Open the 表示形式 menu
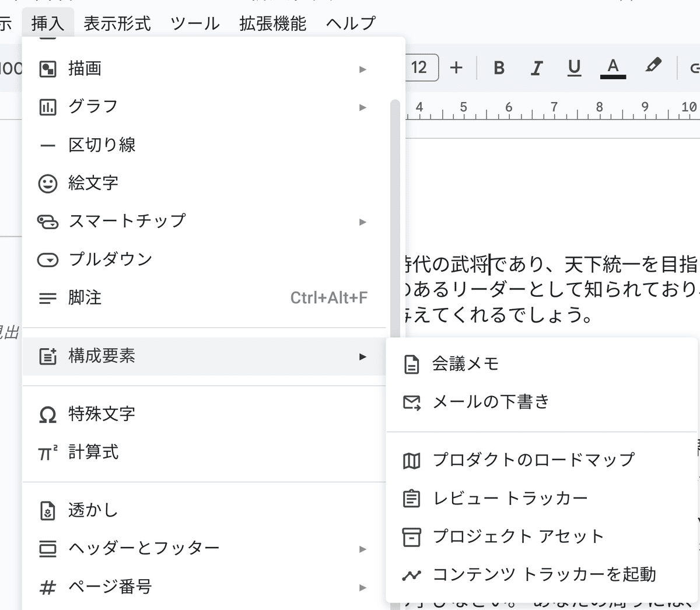The width and height of the screenshot is (700, 610). tap(117, 23)
